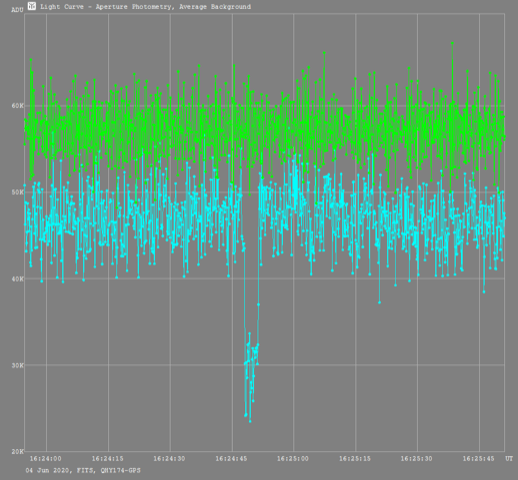Viewport: 518px width, 480px height.
Task: Click the Light Curve window title text
Action: 145,7
